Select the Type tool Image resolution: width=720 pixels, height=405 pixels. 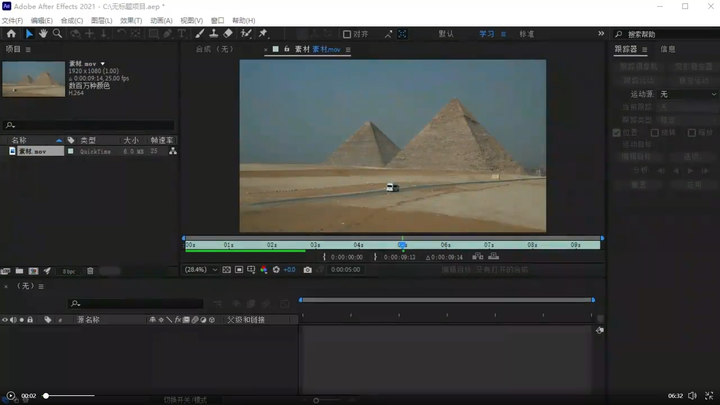click(182, 34)
